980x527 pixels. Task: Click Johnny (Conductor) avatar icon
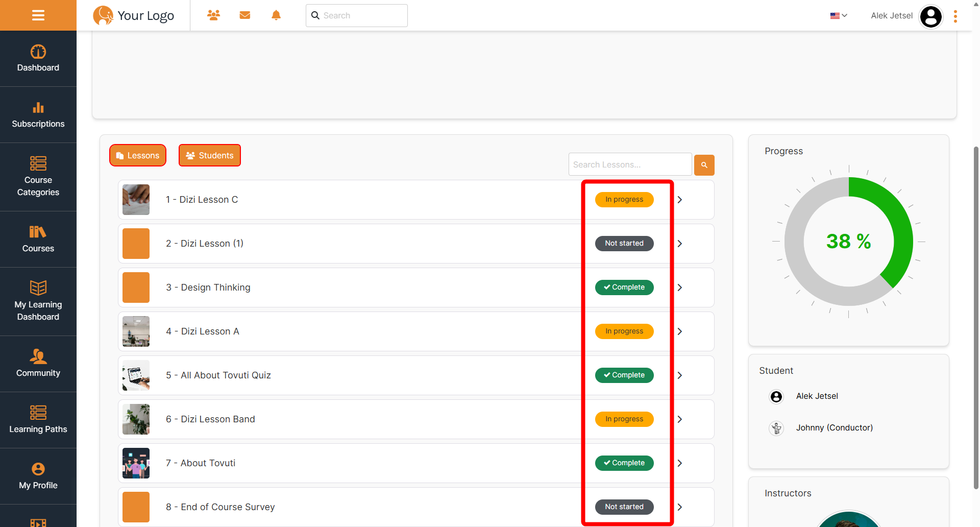[776, 428]
